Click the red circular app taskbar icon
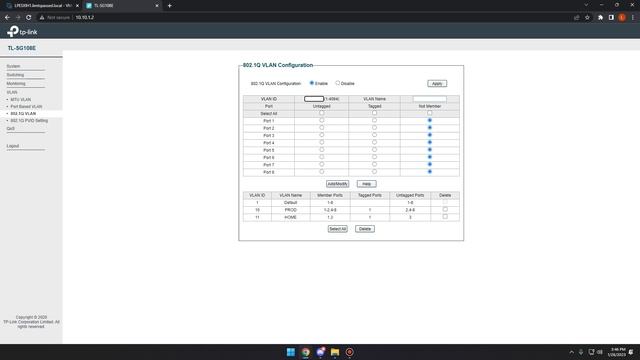The height and width of the screenshot is (360, 640). (350, 352)
